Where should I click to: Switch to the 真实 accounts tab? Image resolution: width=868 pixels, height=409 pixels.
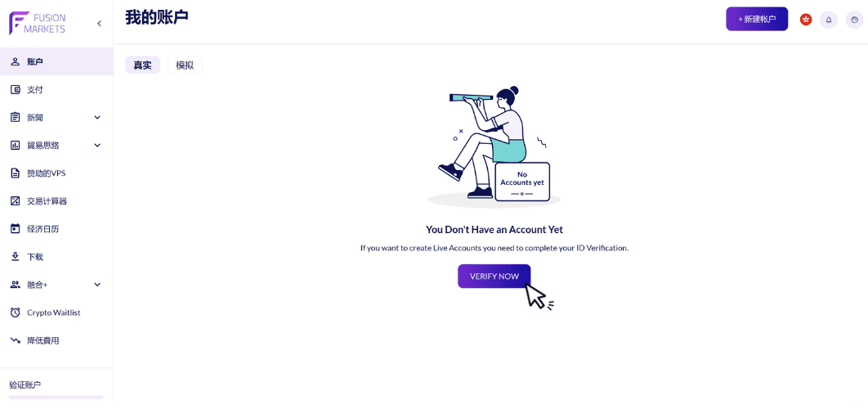pyautogui.click(x=142, y=65)
